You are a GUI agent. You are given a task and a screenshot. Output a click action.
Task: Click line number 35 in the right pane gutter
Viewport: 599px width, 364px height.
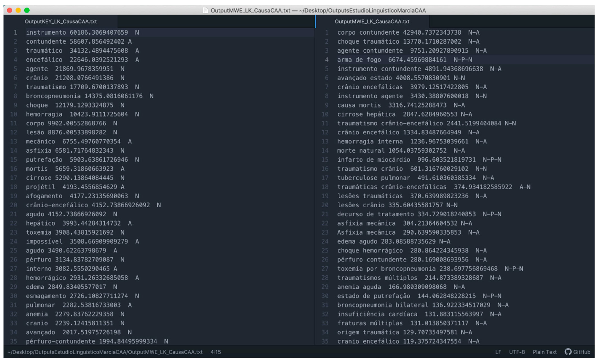pyautogui.click(x=325, y=341)
